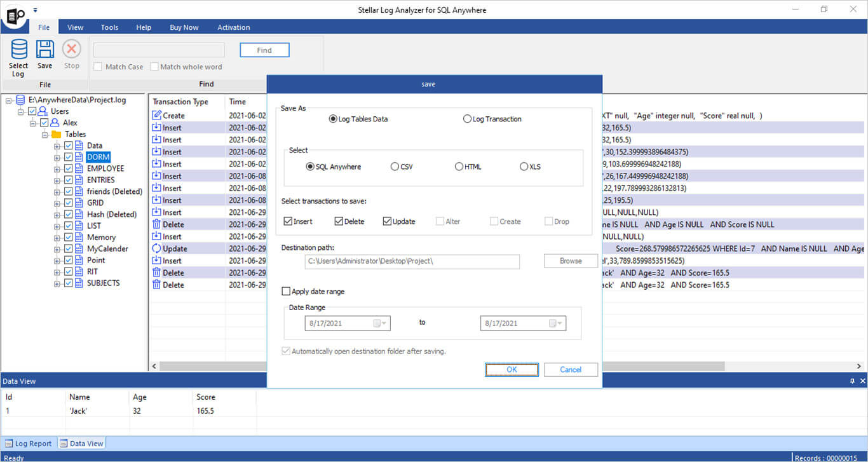Image resolution: width=868 pixels, height=462 pixels.
Task: Enable Apply date range checkbox
Action: coord(286,291)
